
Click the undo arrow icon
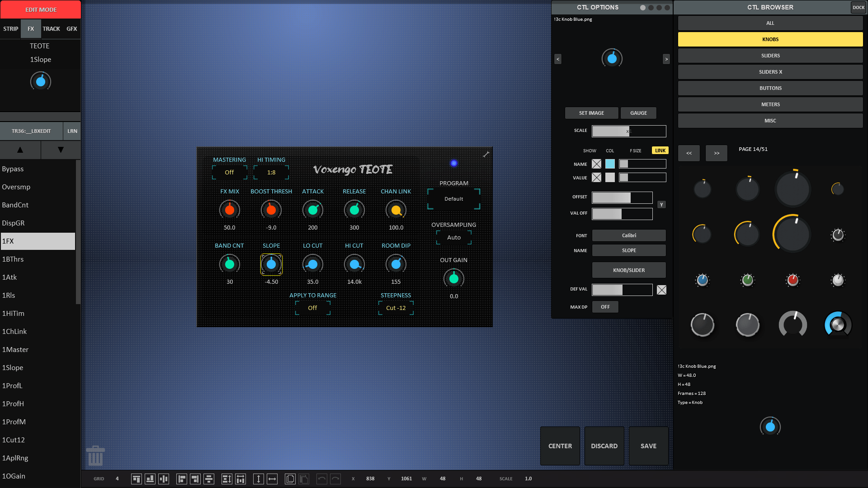(321, 479)
